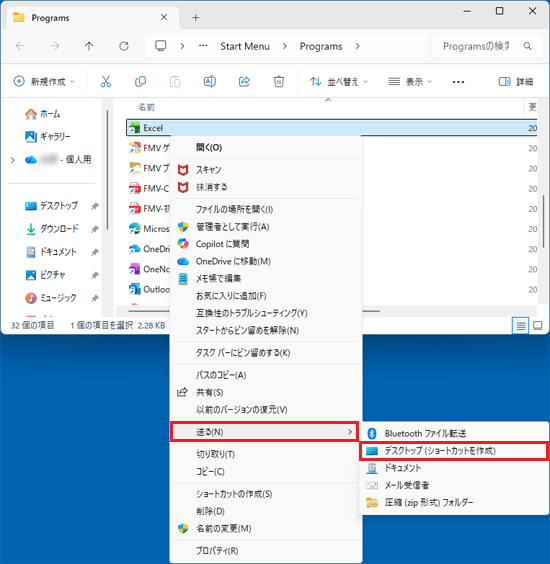
Task: Choose McAfee スキャン in context menu
Action: click(266, 169)
